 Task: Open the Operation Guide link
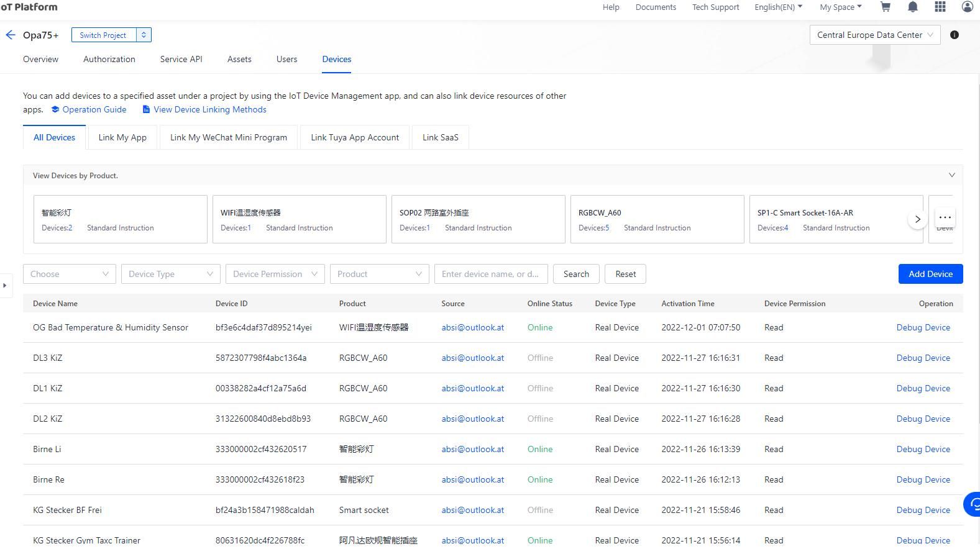pyautogui.click(x=89, y=109)
